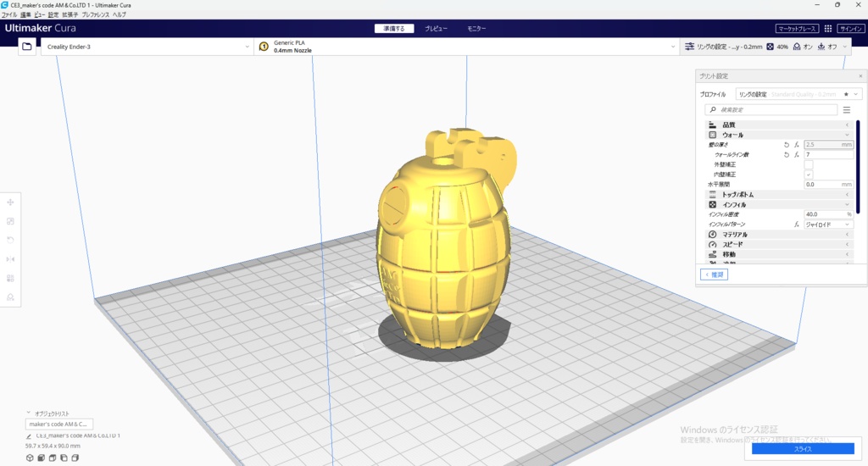The image size is (868, 466).
Task: Open the プレファレンス menu
Action: (95, 15)
